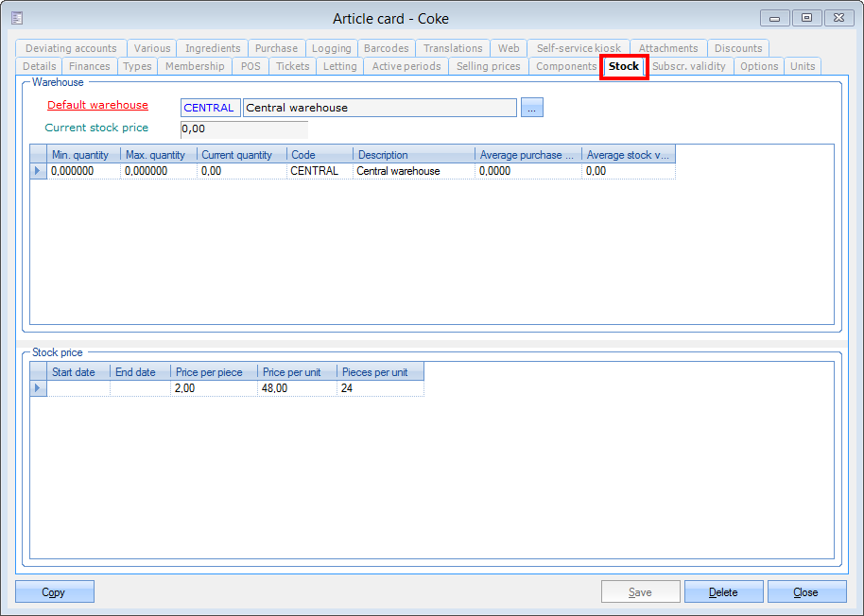Open the Barcodes tab
The height and width of the screenshot is (616, 864).
[386, 48]
